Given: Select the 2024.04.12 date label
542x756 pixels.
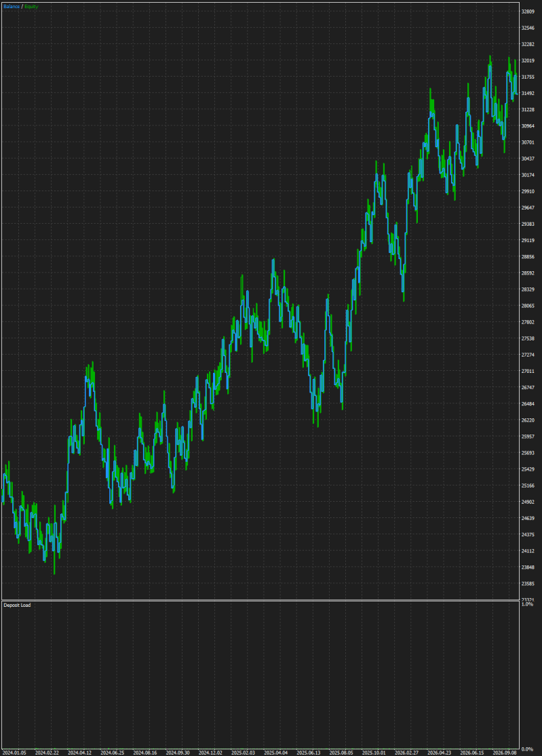Looking at the screenshot, I should click(79, 753).
